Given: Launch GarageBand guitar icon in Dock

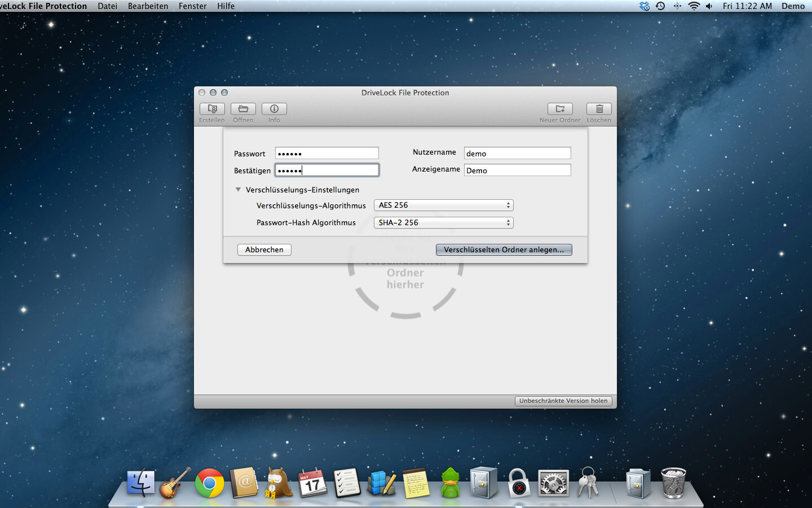Looking at the screenshot, I should coord(175,483).
